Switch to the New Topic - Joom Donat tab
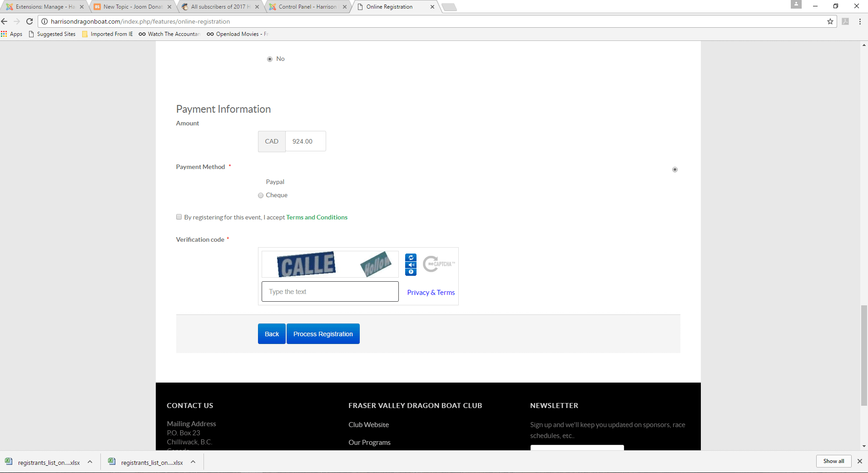 click(x=132, y=7)
